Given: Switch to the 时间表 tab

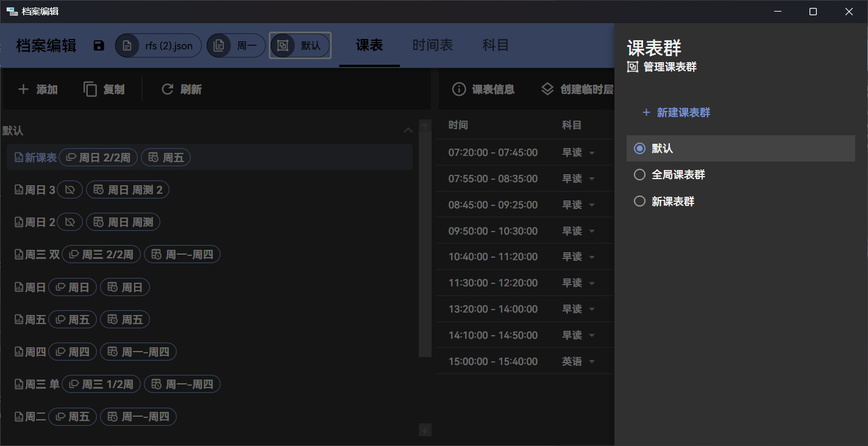Looking at the screenshot, I should [x=432, y=46].
